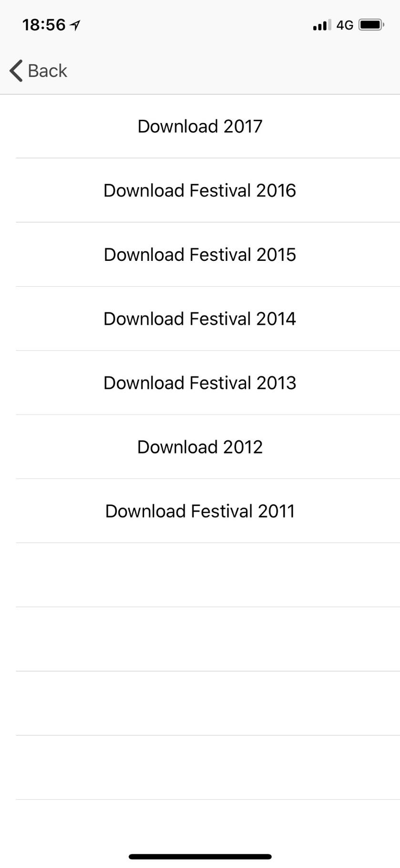Tap third empty row below Festival 2011
Viewport: 400px width, 868px height.
(x=200, y=703)
